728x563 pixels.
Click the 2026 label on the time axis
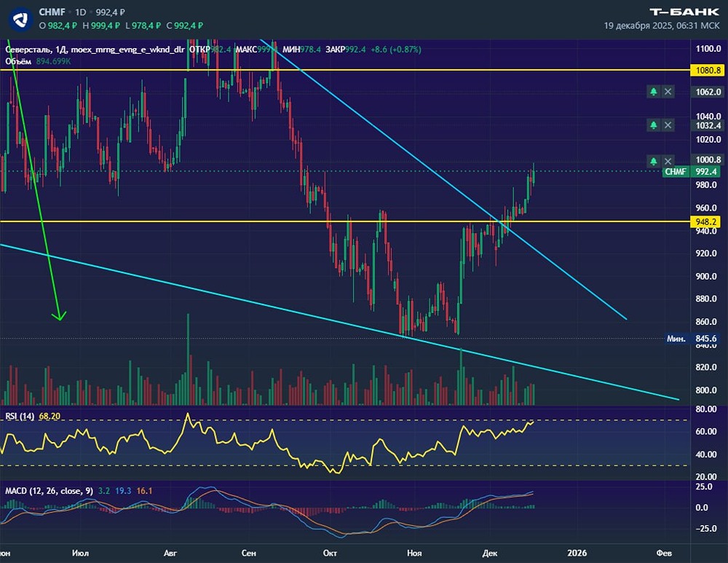[x=577, y=554]
